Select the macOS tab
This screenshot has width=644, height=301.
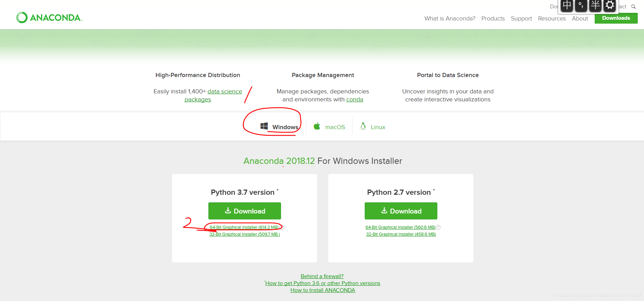(329, 127)
